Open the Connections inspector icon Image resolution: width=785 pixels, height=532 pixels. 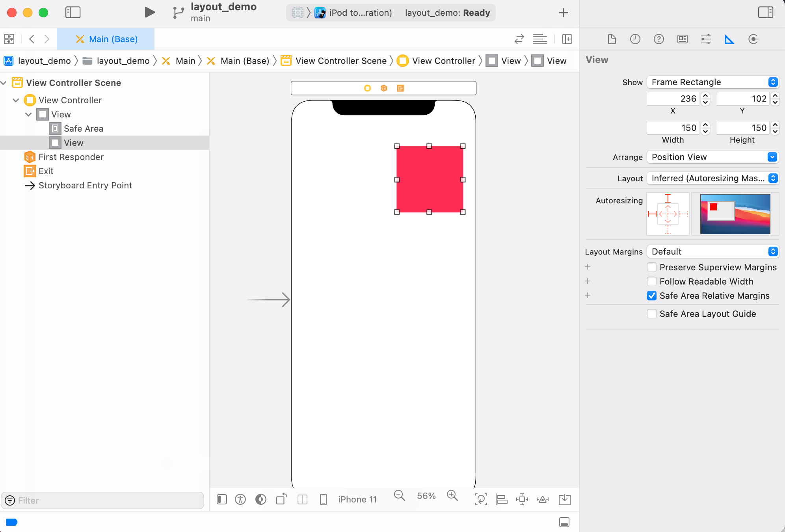click(x=753, y=39)
